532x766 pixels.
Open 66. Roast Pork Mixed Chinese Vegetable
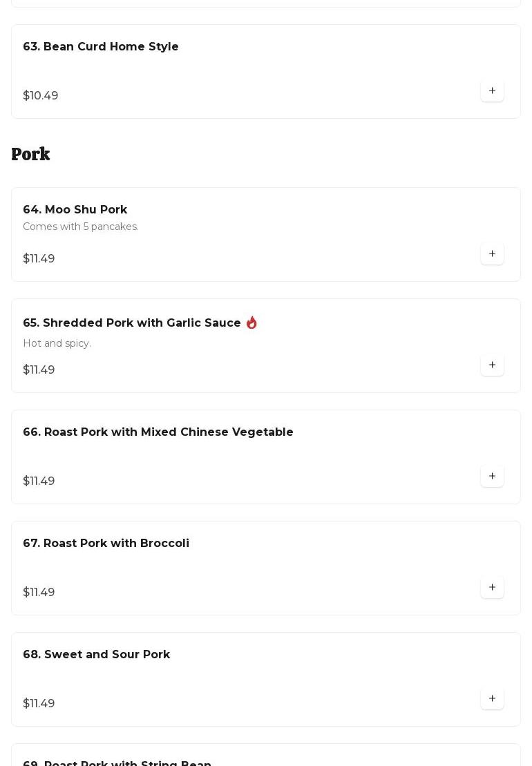pyautogui.click(x=158, y=432)
